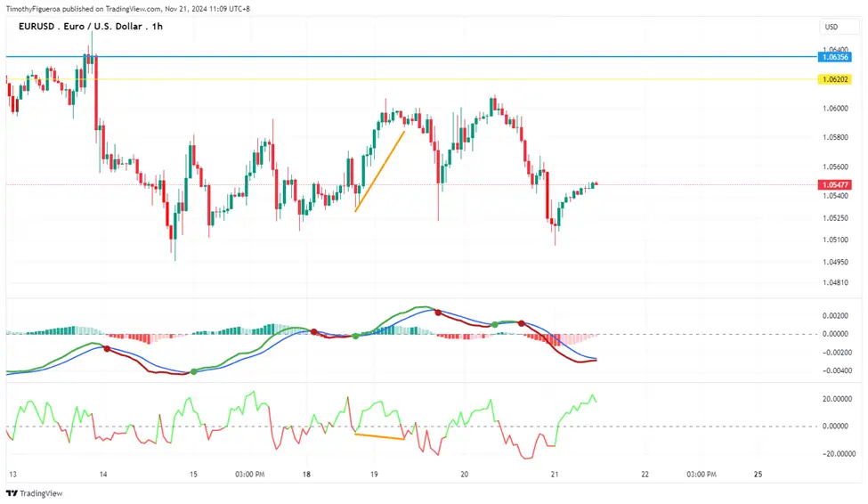Select the yellow 1.06202 price label

click(835, 79)
